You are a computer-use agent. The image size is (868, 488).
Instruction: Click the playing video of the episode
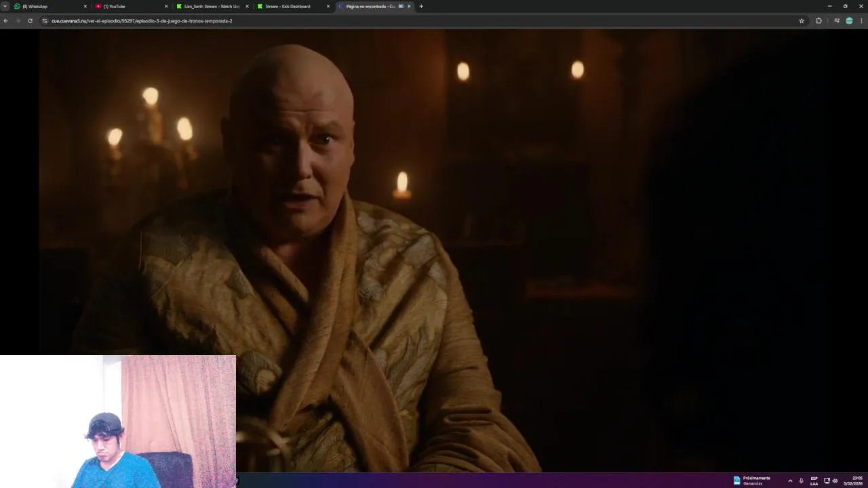434,251
